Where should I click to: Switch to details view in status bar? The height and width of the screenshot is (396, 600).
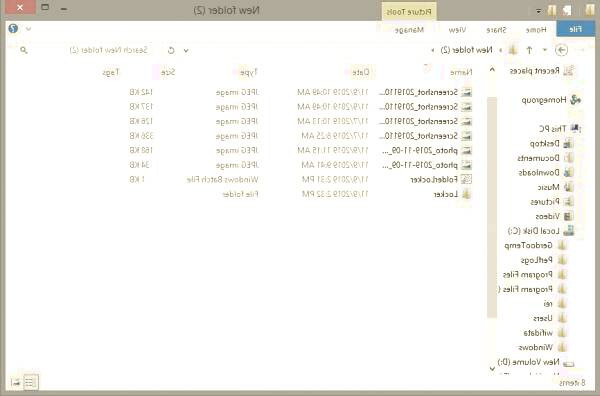pyautogui.click(x=31, y=382)
